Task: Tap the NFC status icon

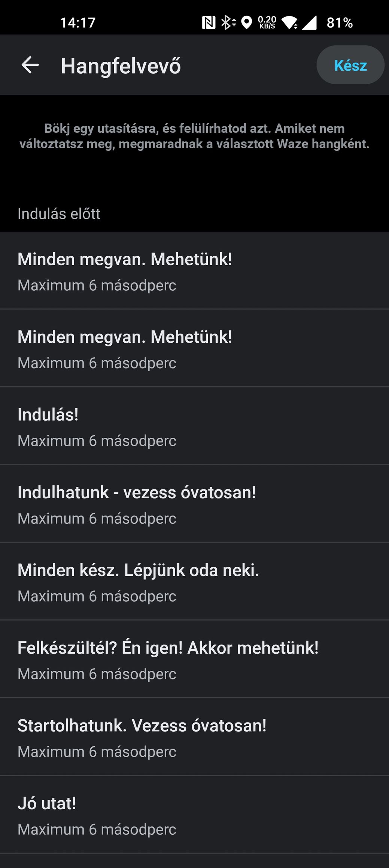Action: [x=209, y=23]
